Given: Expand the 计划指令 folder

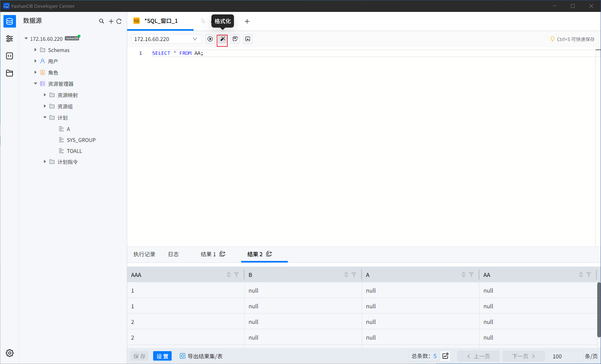Looking at the screenshot, I should 45,162.
